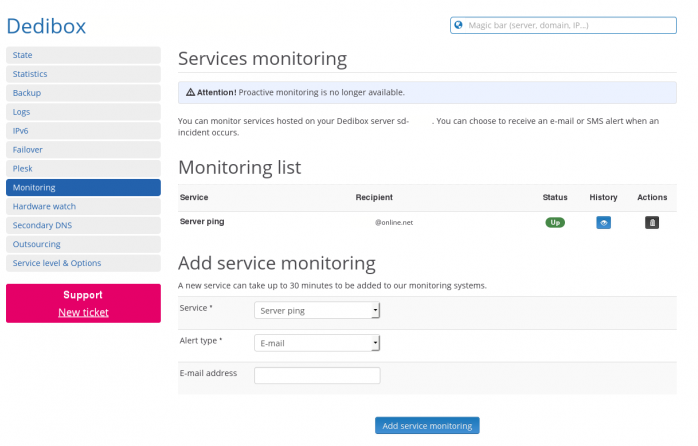Open Server ping history eye icon
The image size is (698, 446).
(603, 222)
